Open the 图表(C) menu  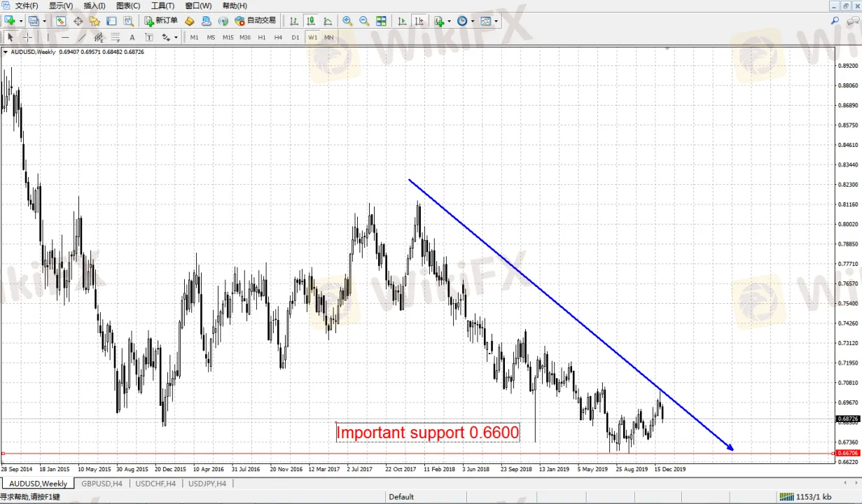click(x=128, y=6)
